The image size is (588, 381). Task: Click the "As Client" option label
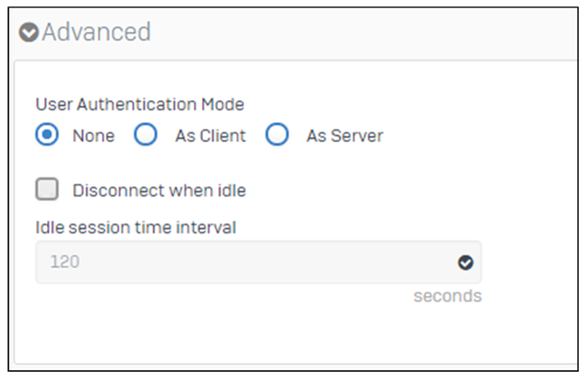pos(210,136)
